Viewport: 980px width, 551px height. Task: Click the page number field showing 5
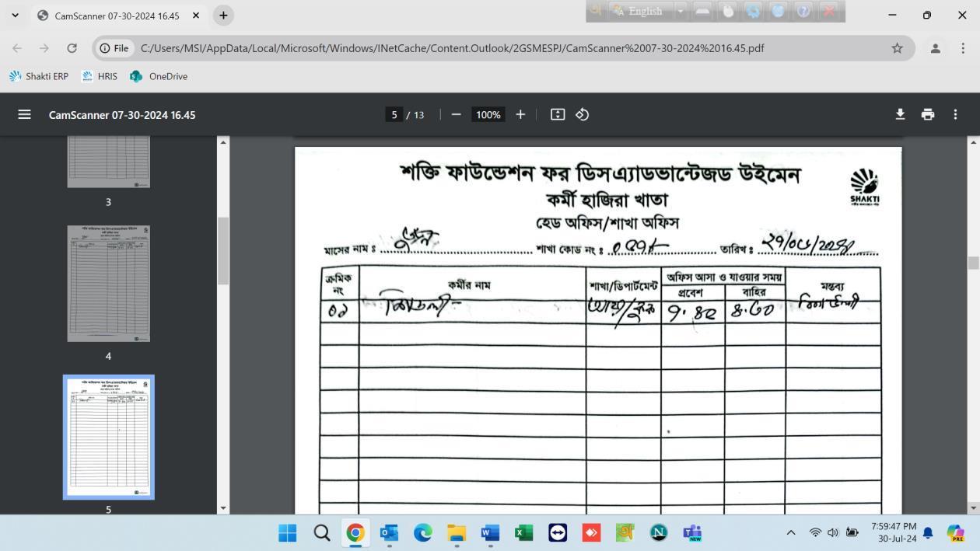(x=394, y=114)
